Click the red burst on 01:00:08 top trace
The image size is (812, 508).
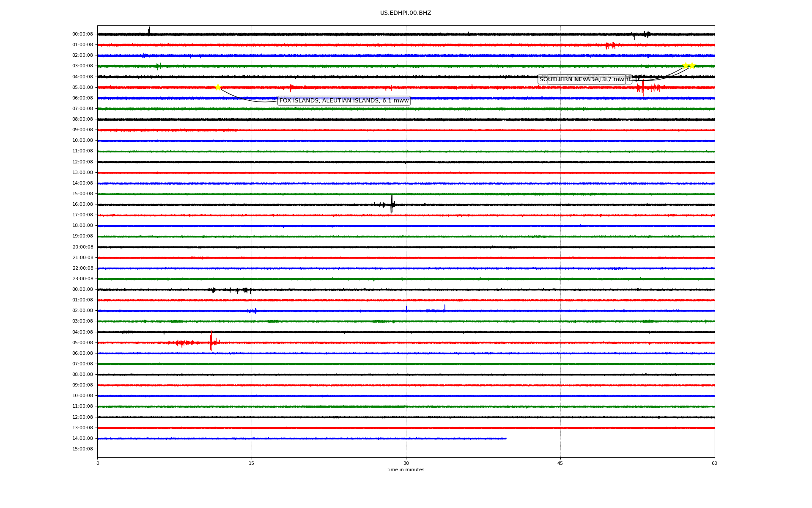tap(610, 45)
